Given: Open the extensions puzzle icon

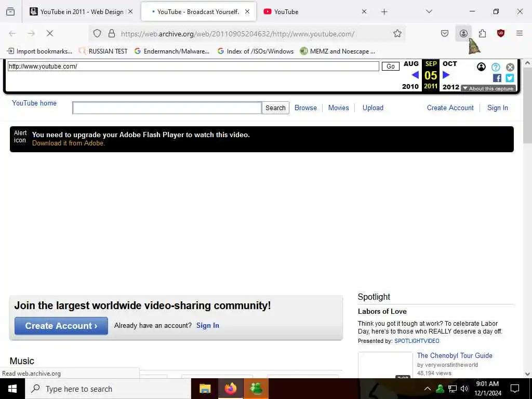Looking at the screenshot, I should 482,33.
